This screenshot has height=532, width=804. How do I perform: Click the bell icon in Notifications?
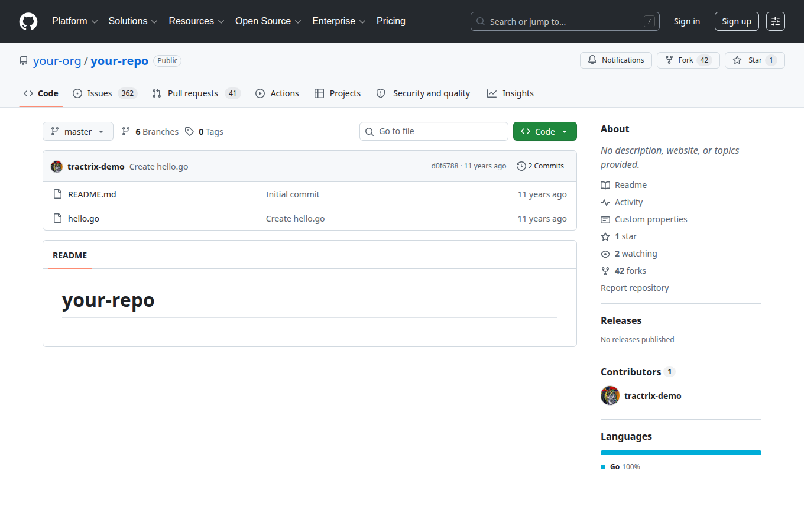click(x=592, y=60)
